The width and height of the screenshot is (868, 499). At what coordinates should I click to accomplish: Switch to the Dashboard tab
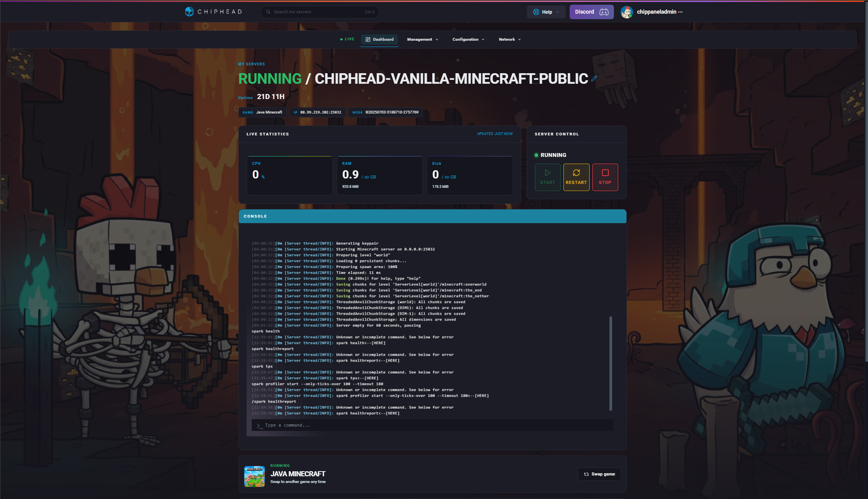(x=379, y=40)
